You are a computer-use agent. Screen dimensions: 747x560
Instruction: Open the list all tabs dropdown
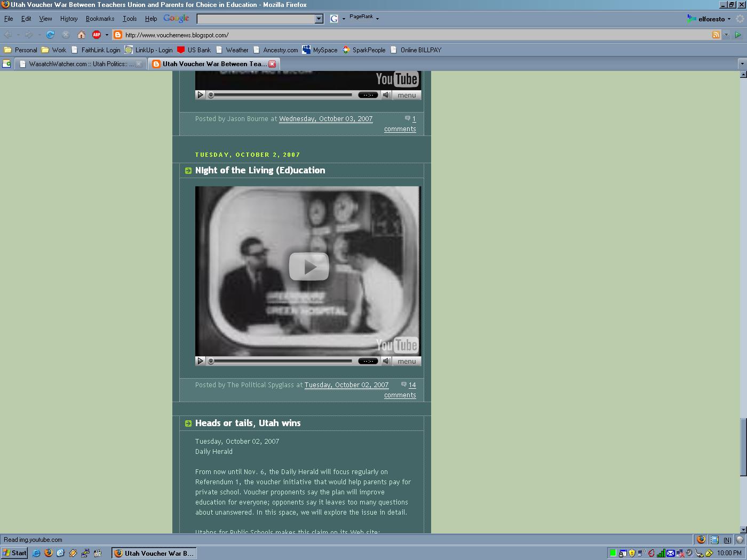pyautogui.click(x=742, y=63)
